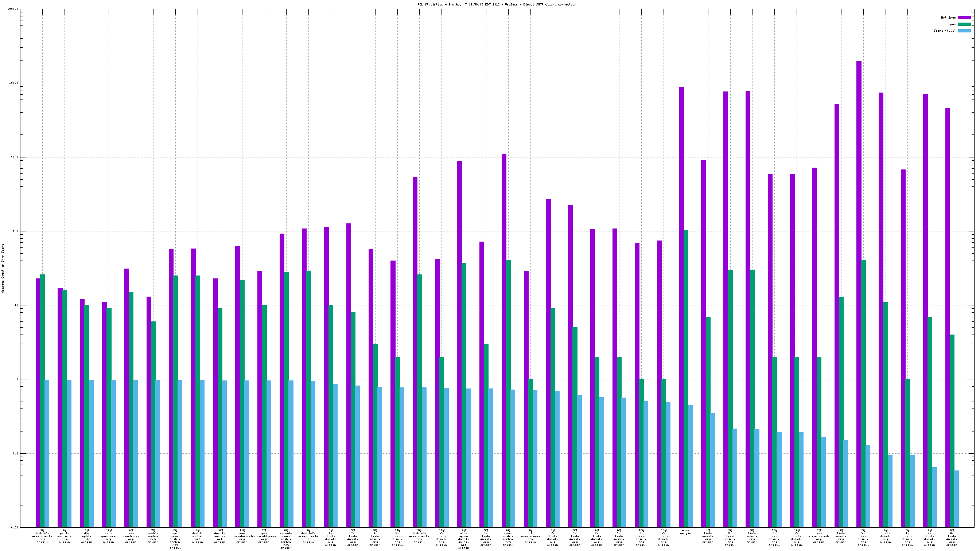Click the 'ubl.unsubscore.com origin' axis label
980x551 pixels.
(530, 536)
